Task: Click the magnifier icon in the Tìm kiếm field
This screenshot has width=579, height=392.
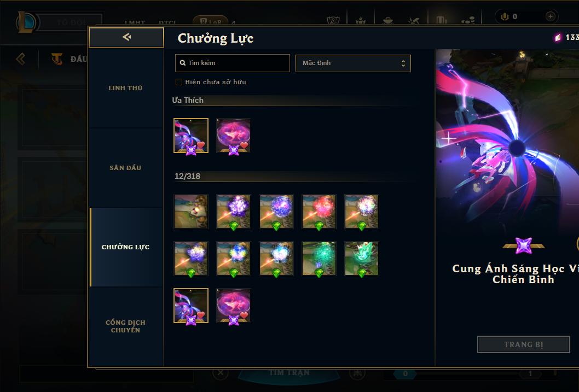Action: tap(182, 63)
